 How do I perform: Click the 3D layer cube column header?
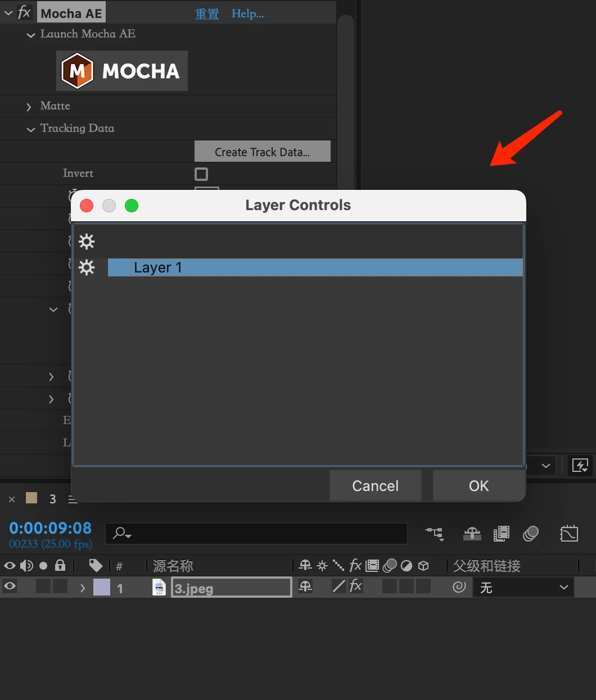point(423,566)
